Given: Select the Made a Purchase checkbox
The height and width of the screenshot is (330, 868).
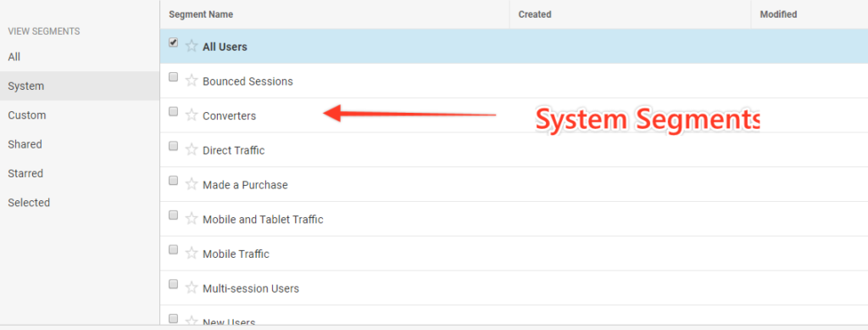Looking at the screenshot, I should (x=173, y=181).
